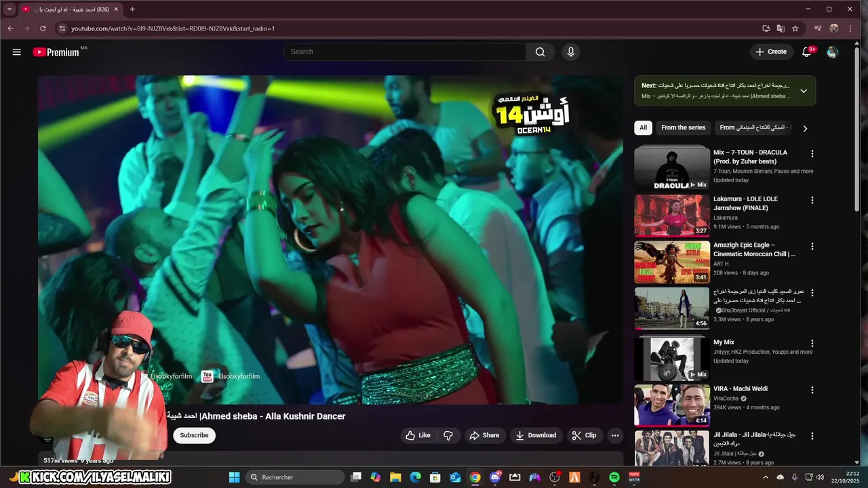Select the chip starting with From

(x=755, y=127)
